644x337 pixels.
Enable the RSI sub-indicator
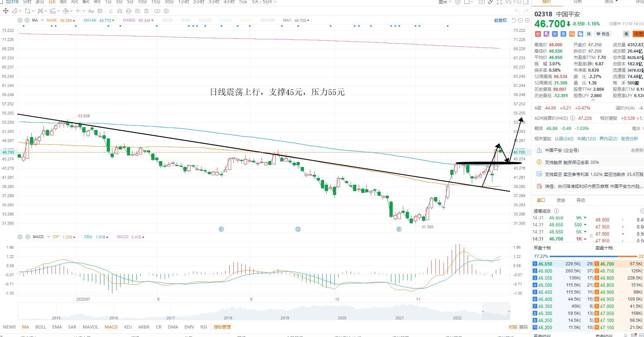tap(204, 327)
